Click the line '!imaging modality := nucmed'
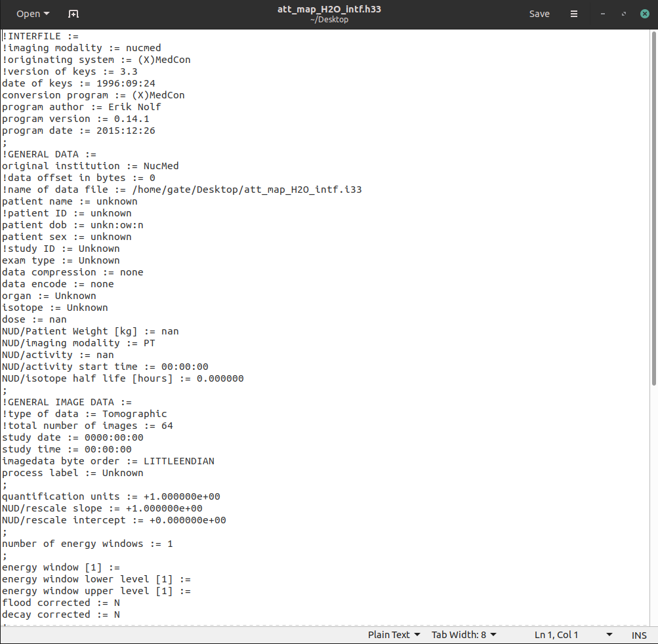The image size is (658, 644). pos(81,48)
